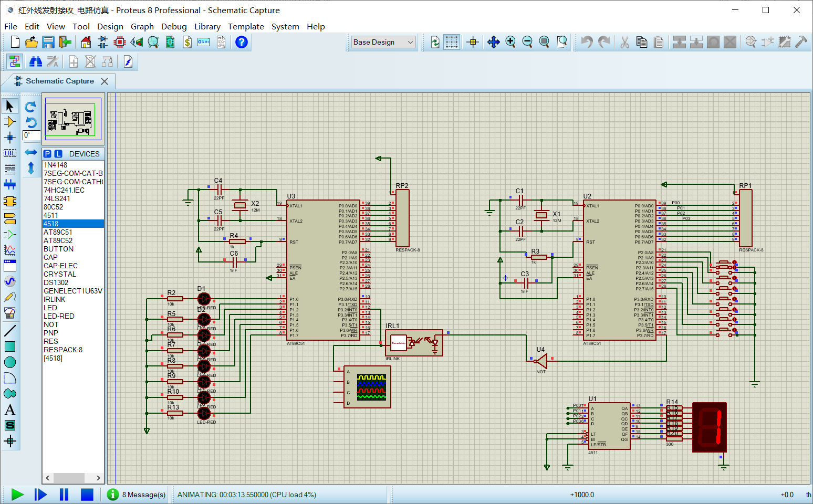Click the vertical Y-Mirror icon

[x=31, y=168]
